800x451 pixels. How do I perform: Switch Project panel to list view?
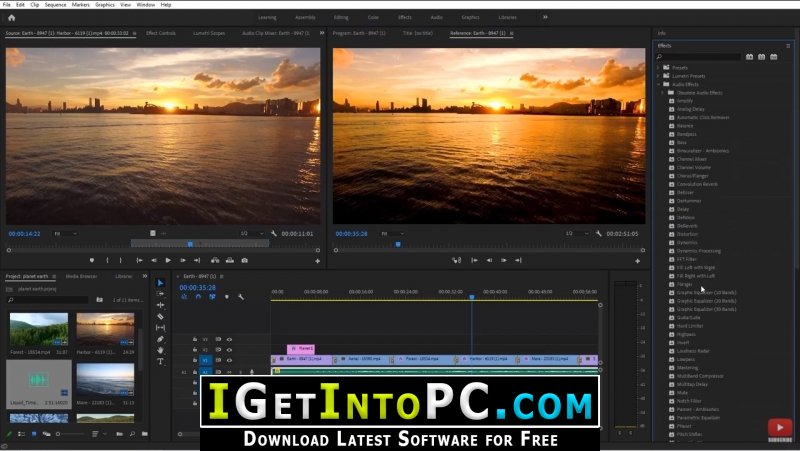[21, 434]
